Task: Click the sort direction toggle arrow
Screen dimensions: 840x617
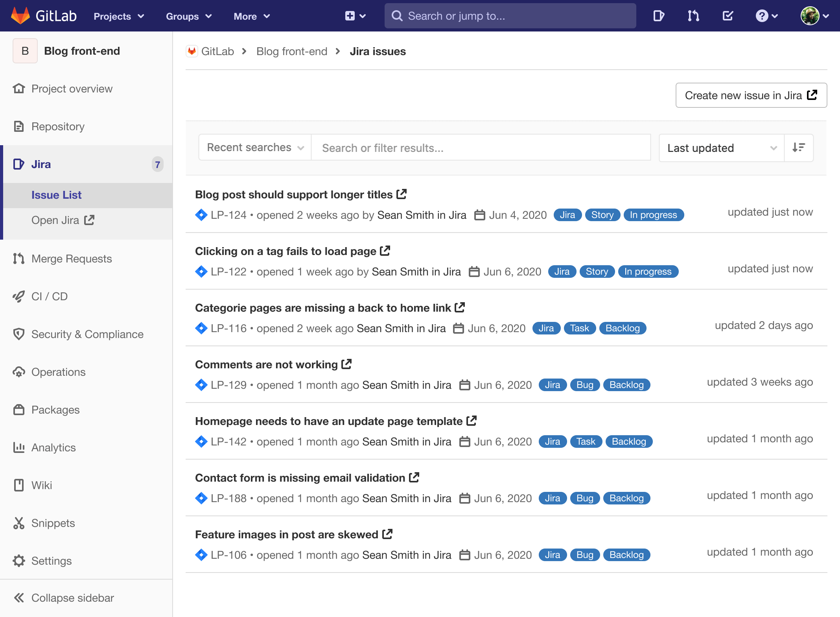Action: [x=799, y=147]
